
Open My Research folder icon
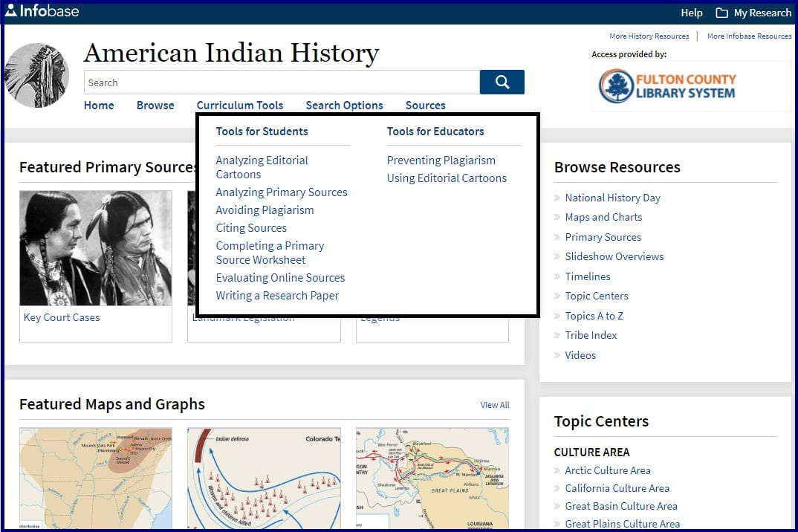pos(721,13)
